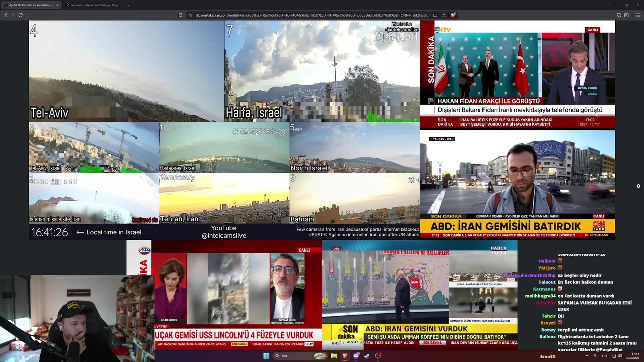Viewport: 644px width, 362px height.
Task: Click chat username YMCpro
Action: click(x=547, y=268)
